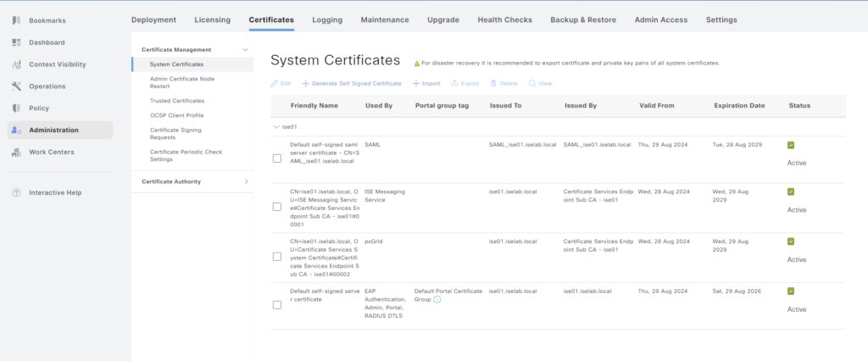Click the Operations wrench icon
The width and height of the screenshot is (868, 361).
point(17,86)
